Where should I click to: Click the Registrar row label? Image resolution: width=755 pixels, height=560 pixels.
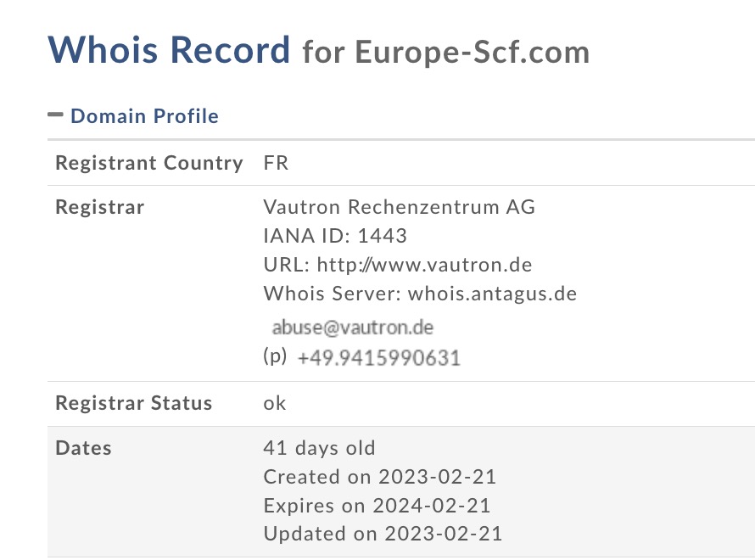click(x=99, y=207)
